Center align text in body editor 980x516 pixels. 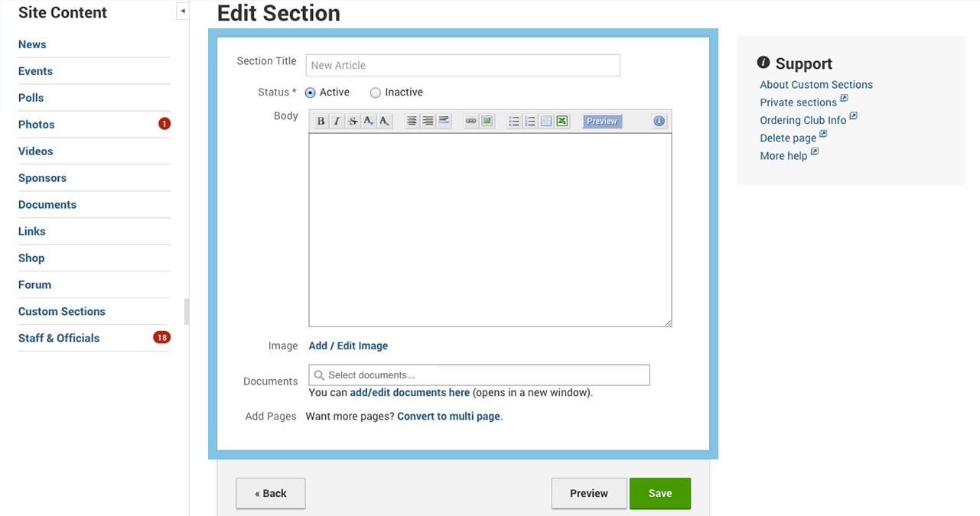coord(412,122)
